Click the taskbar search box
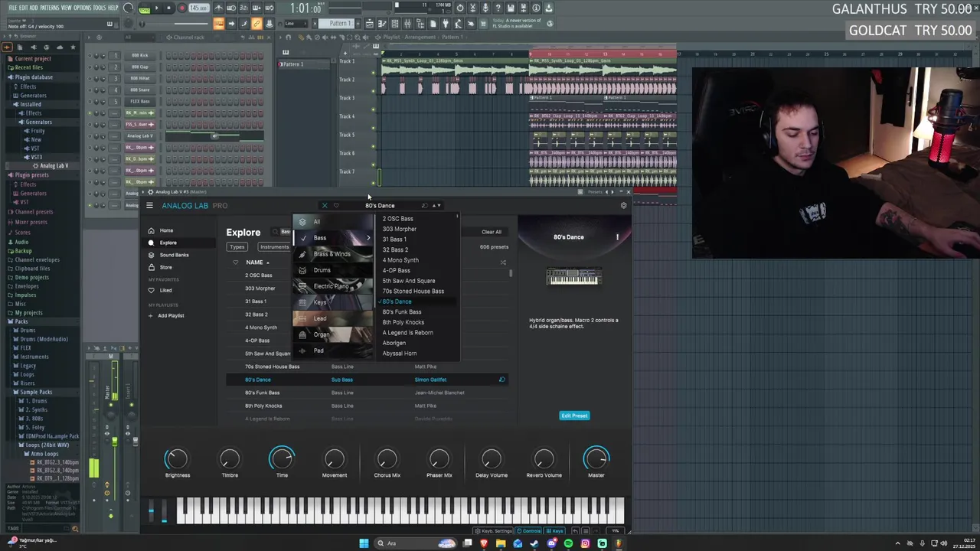 (414, 543)
